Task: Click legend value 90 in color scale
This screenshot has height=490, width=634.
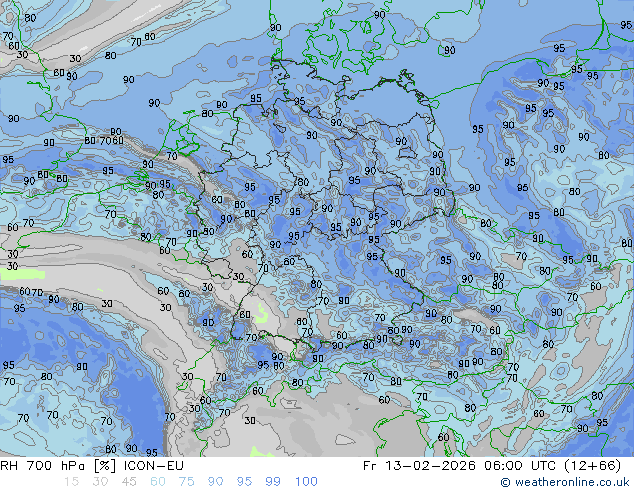Action: (215, 482)
